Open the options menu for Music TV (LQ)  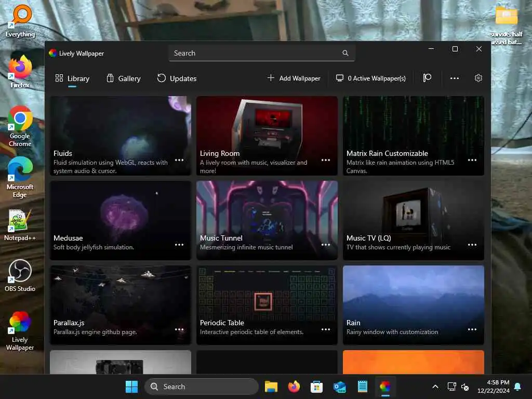coord(472,245)
